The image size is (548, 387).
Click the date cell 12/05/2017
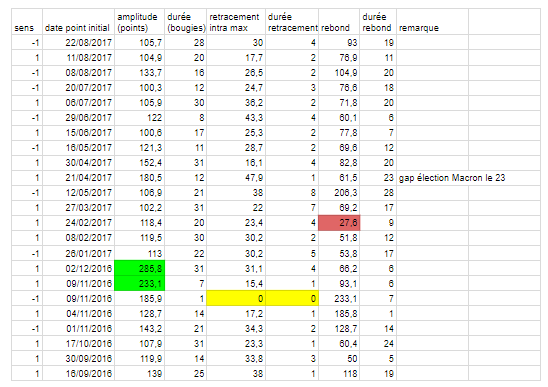click(x=79, y=193)
